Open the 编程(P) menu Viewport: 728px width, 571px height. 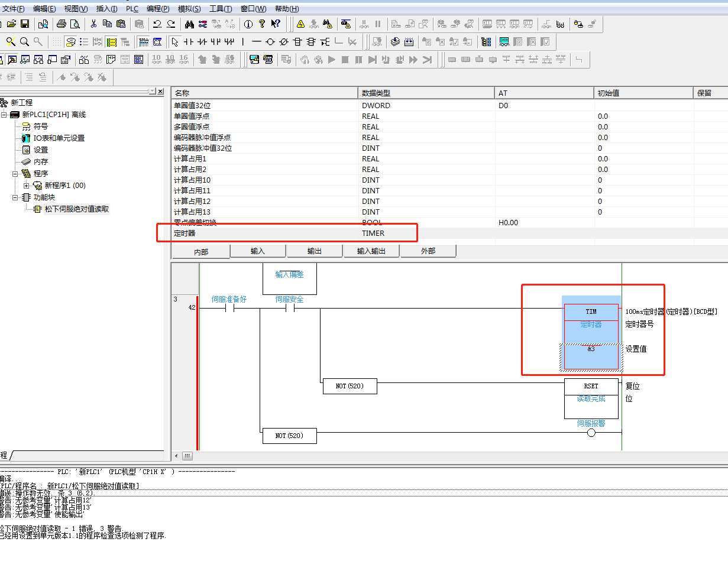tap(158, 9)
